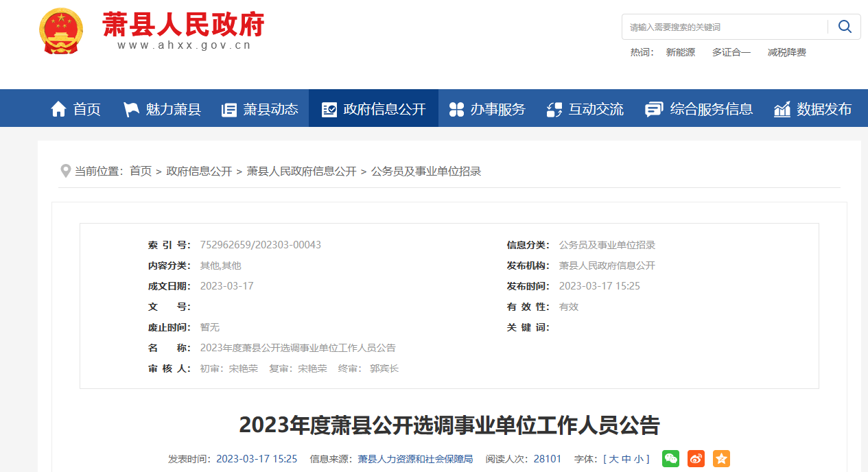The width and height of the screenshot is (868, 472).
Task: Click the 萧县人民政府信息公开 breadcrumb link
Action: pyautogui.click(x=301, y=171)
